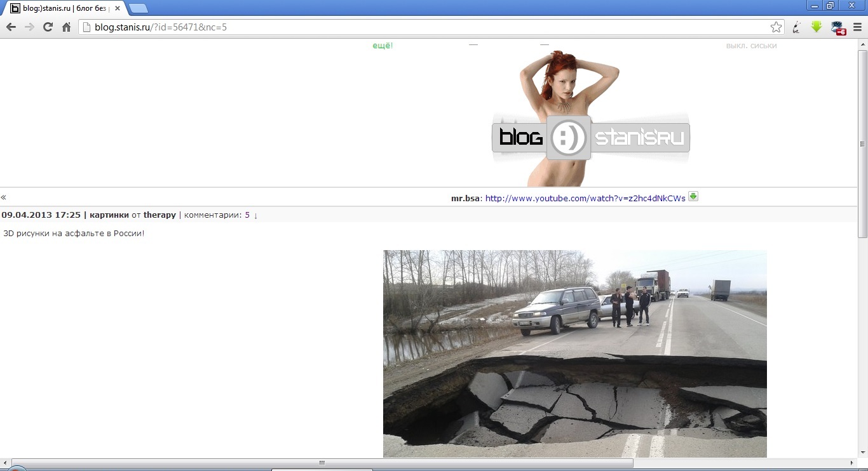The width and height of the screenshot is (868, 471).
Task: Reload the current page
Action: pyautogui.click(x=47, y=27)
